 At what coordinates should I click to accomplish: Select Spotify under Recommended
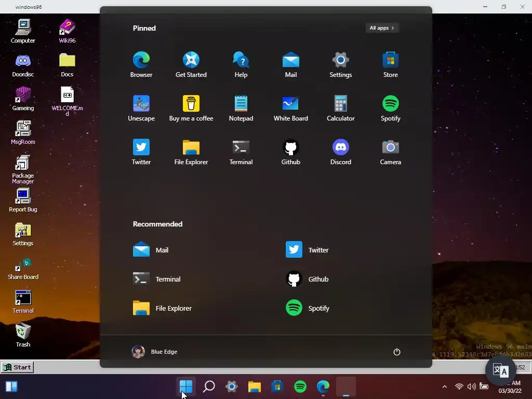308,308
